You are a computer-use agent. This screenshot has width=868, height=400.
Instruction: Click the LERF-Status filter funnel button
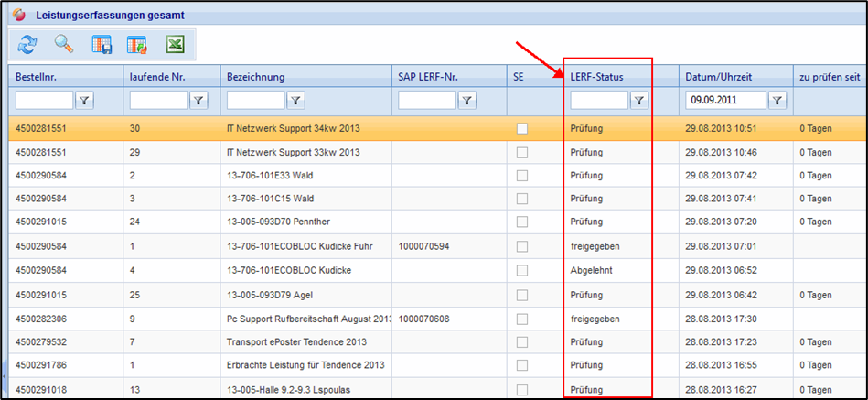tap(639, 100)
